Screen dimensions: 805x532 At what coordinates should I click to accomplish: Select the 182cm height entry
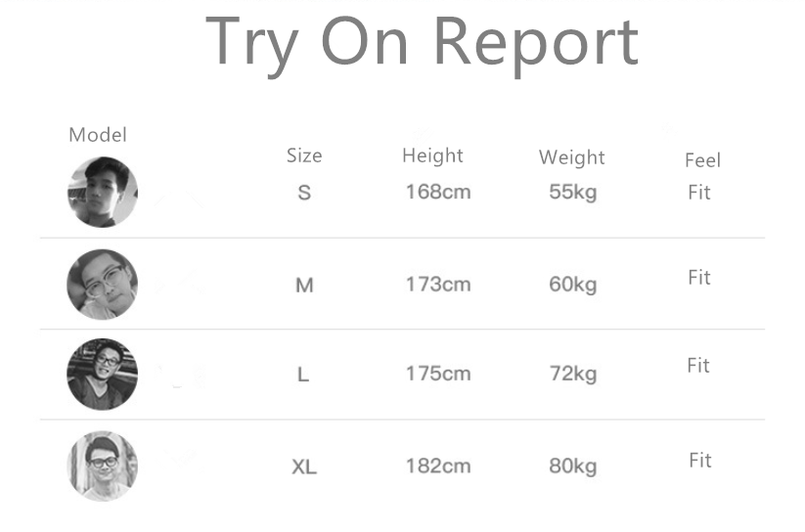point(438,466)
